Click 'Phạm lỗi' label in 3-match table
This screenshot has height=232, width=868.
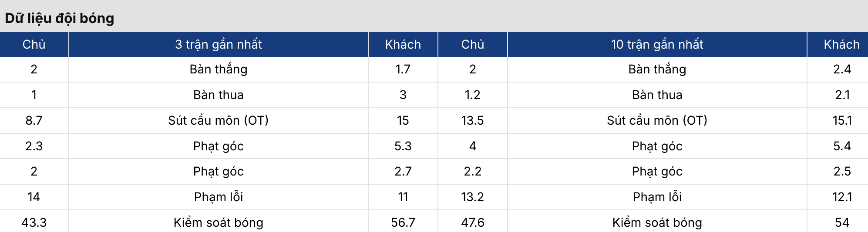[x=219, y=197]
